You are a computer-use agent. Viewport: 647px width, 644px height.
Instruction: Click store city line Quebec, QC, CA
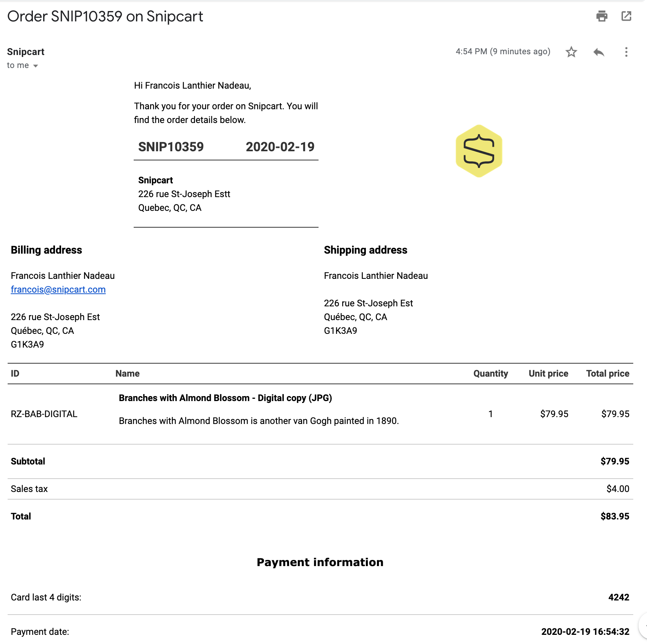click(x=170, y=208)
